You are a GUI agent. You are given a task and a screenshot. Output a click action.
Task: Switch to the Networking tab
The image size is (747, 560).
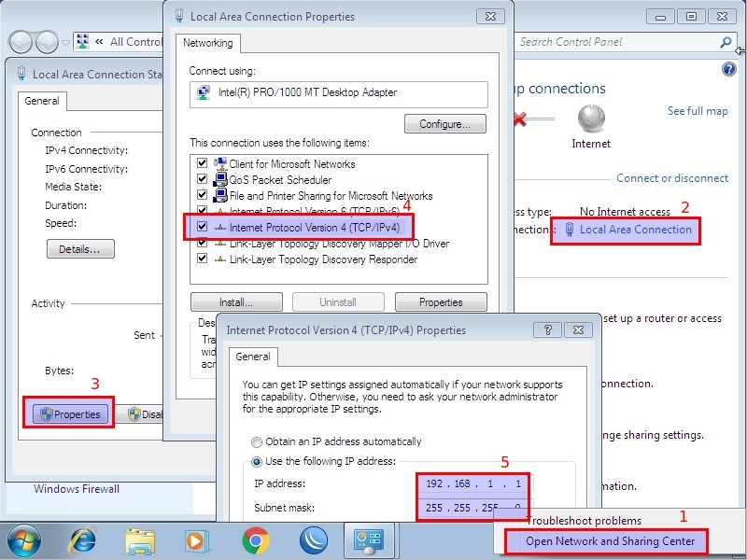pyautogui.click(x=207, y=43)
